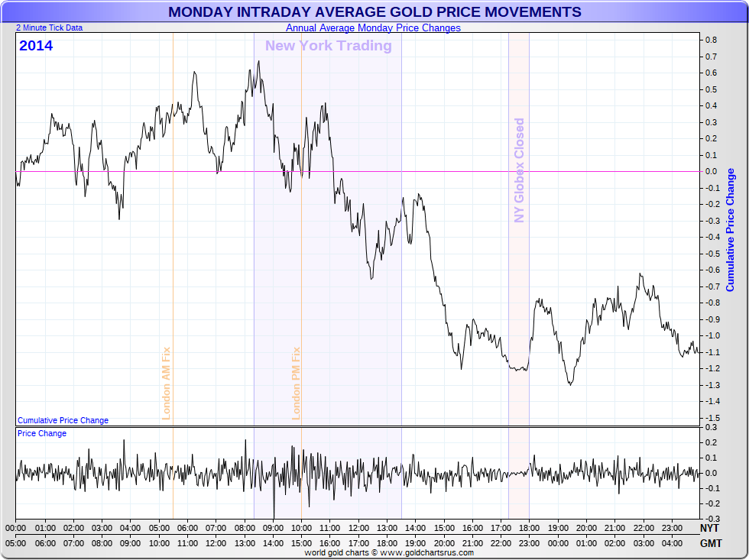The image size is (749, 560).
Task: Click the "2014" year label
Action: (x=36, y=46)
